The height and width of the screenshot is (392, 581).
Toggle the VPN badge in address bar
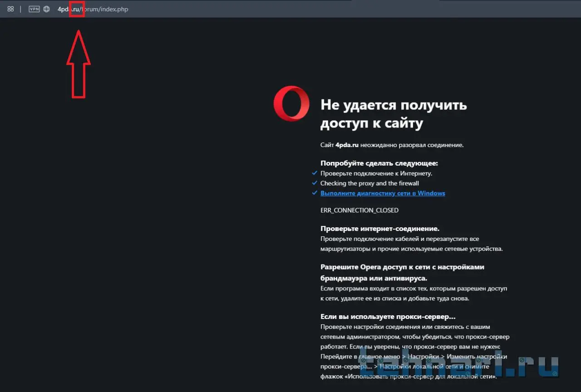[x=34, y=9]
